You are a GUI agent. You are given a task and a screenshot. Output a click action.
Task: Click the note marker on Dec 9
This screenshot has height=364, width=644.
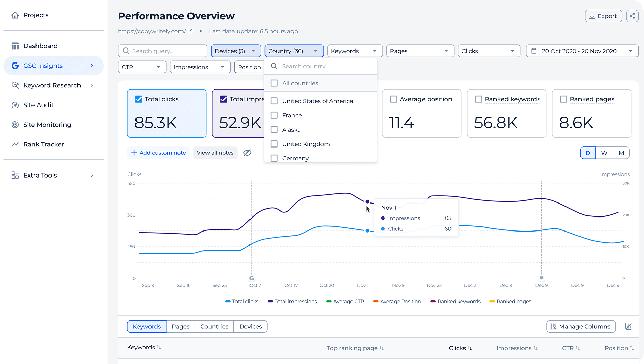(541, 278)
